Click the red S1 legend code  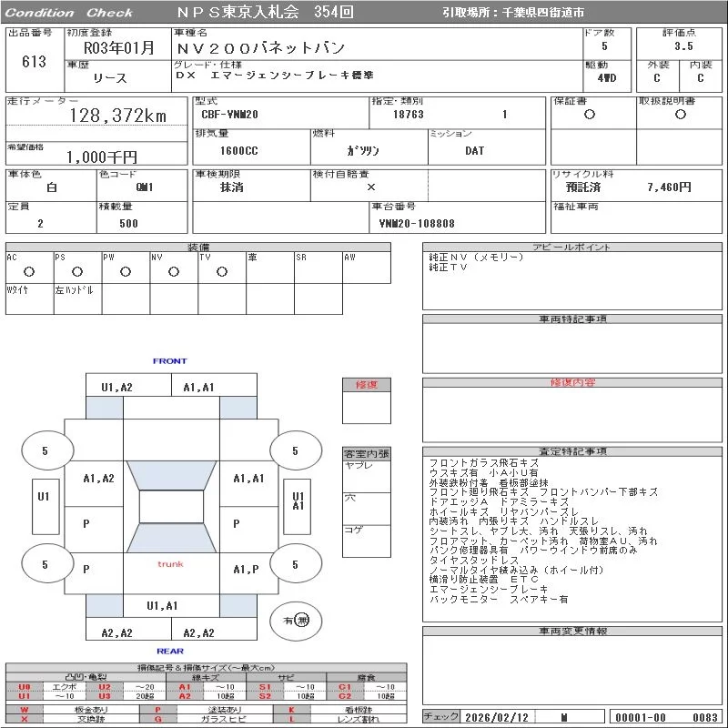(x=265, y=687)
